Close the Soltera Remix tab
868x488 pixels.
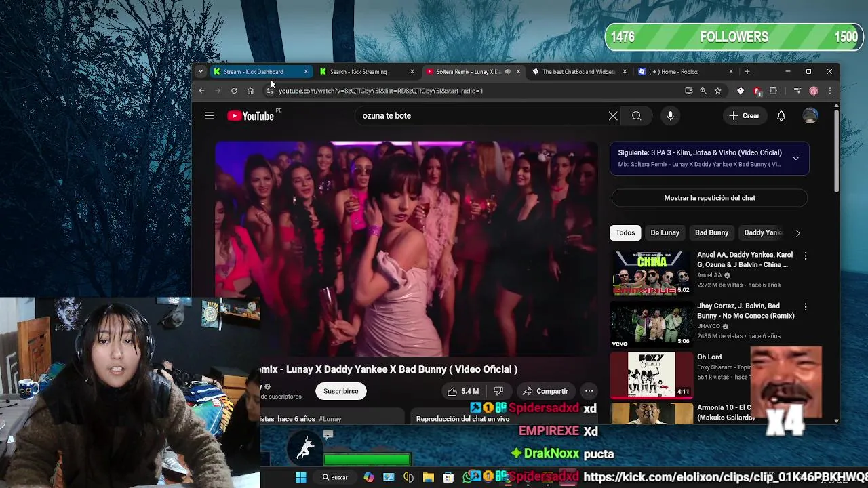(519, 72)
